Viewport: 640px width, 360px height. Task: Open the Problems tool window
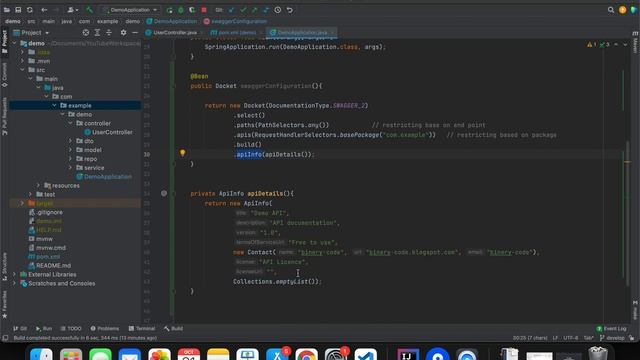(104, 329)
